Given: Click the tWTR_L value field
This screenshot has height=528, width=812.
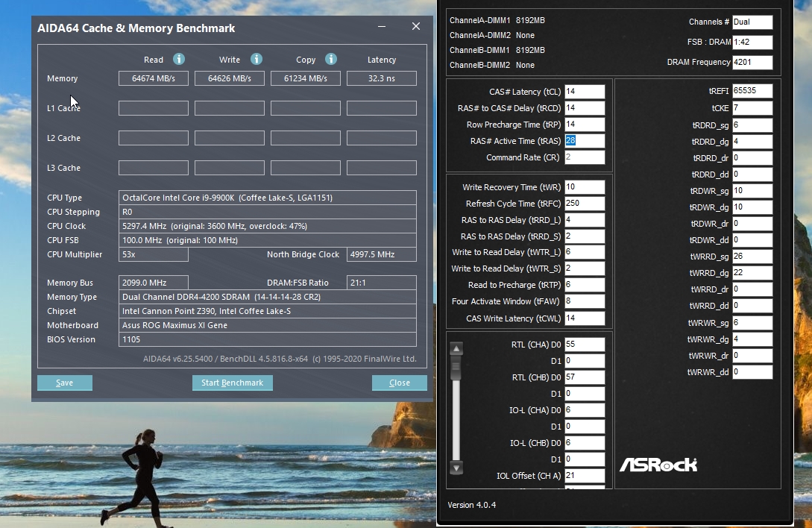Looking at the screenshot, I should [584, 252].
